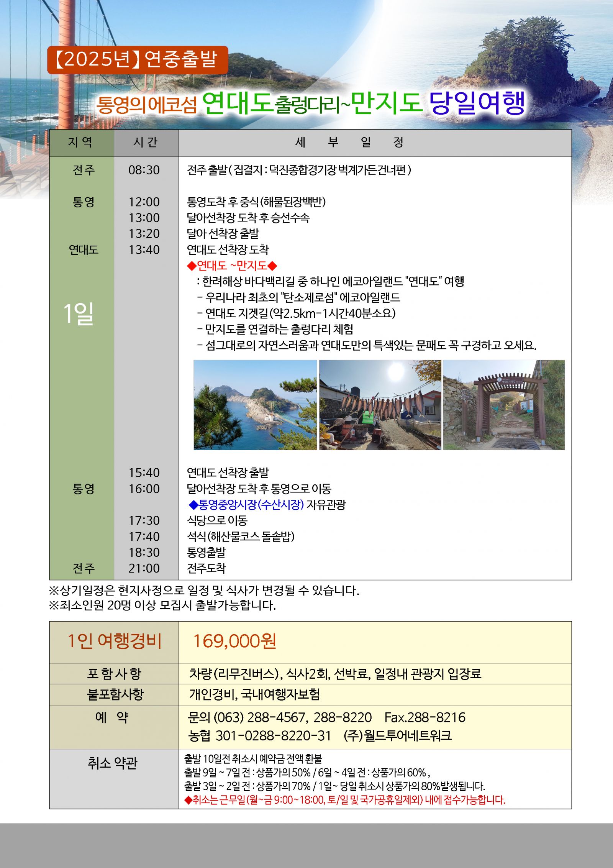Click the 【2025년】연중출발 banner
Image resolution: width=613 pixels, height=868 pixels.
tap(138, 60)
